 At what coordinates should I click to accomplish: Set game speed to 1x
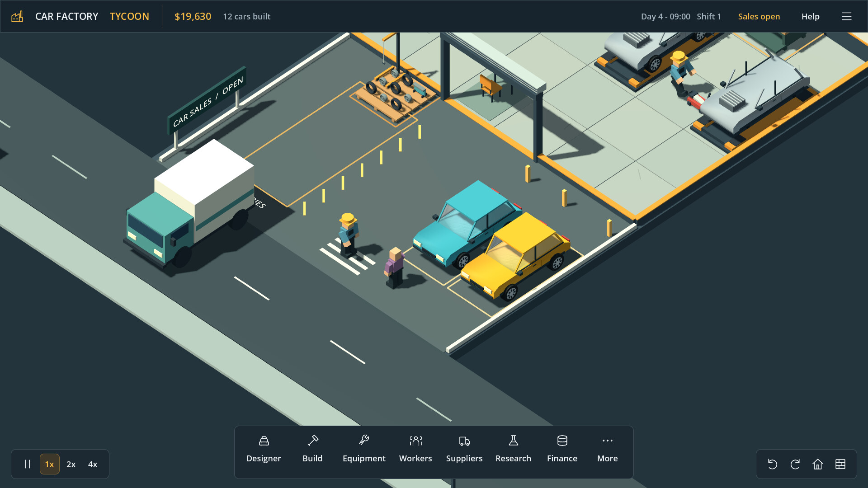click(x=50, y=464)
